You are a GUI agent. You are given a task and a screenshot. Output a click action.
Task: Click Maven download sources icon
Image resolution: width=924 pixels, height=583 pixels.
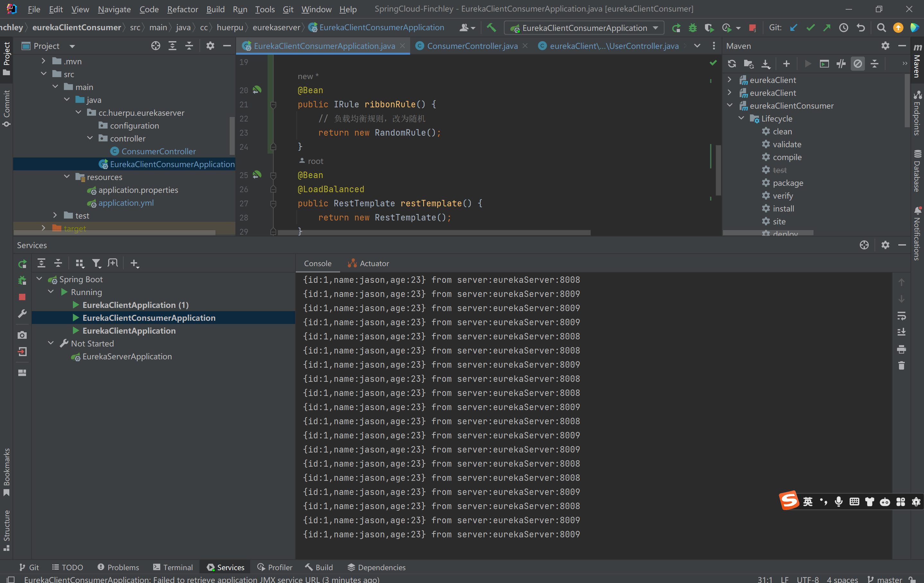pos(766,64)
